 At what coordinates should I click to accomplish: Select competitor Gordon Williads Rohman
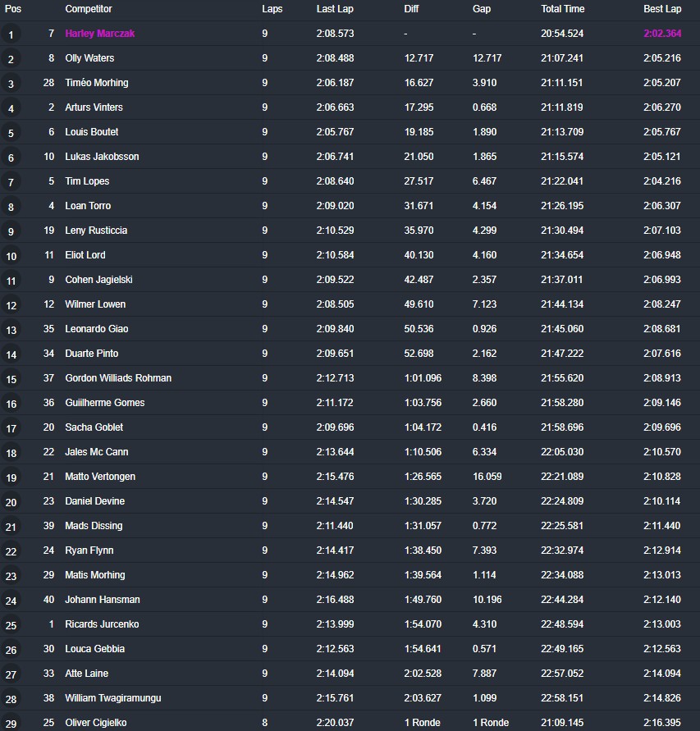pos(118,378)
